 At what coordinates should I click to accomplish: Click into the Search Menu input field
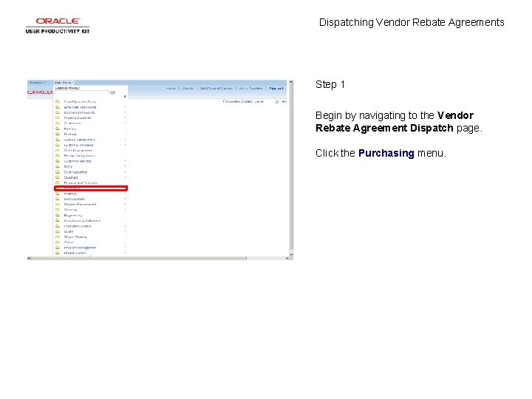[x=81, y=92]
